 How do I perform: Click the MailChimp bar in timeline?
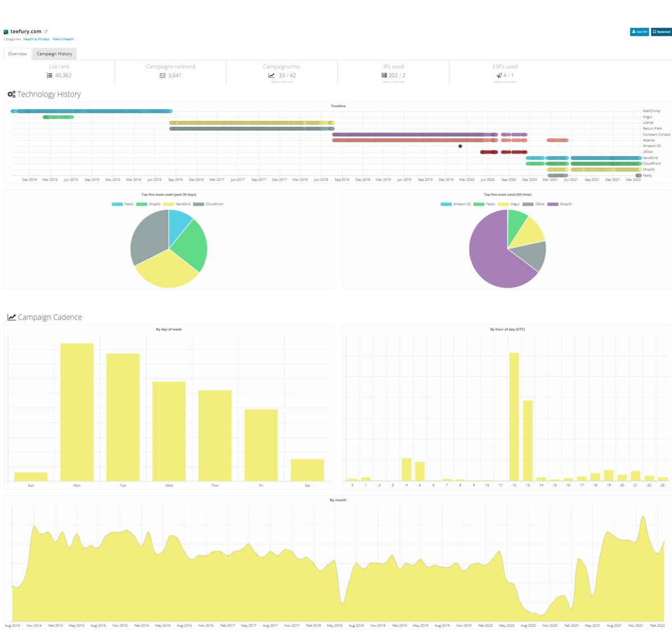(x=91, y=111)
